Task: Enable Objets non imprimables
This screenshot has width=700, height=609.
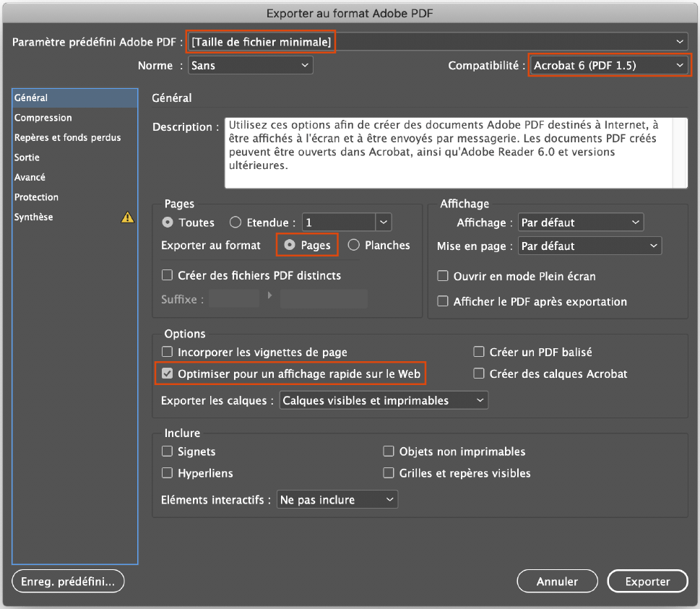Action: (389, 452)
